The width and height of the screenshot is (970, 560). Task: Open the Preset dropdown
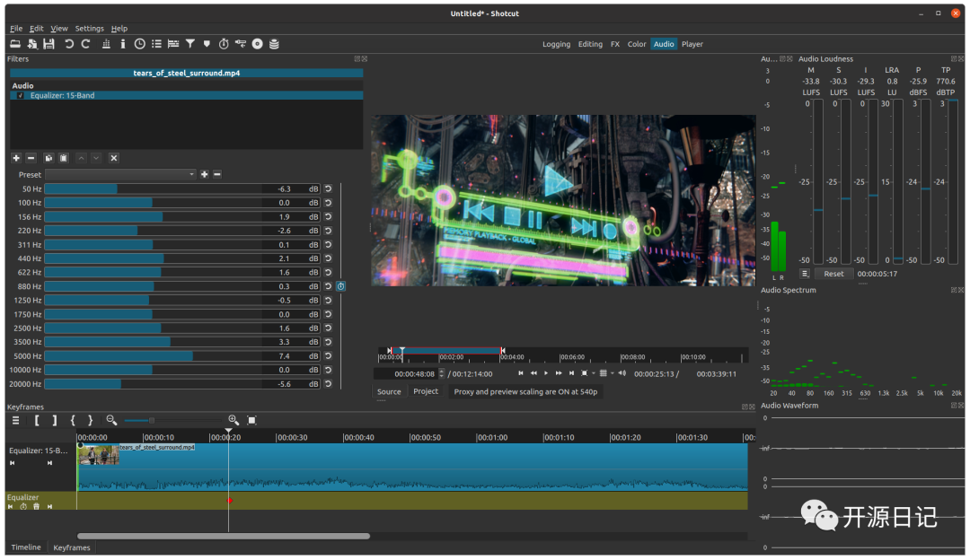120,174
